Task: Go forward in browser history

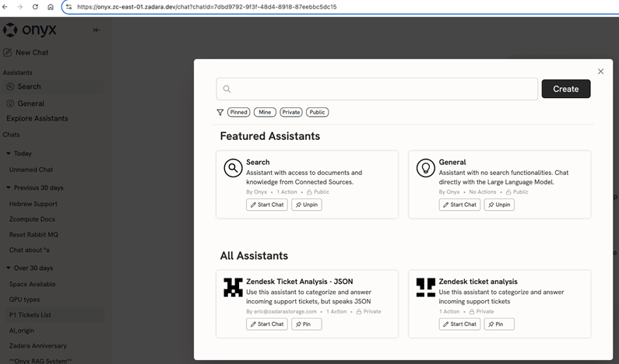Action: tap(20, 7)
